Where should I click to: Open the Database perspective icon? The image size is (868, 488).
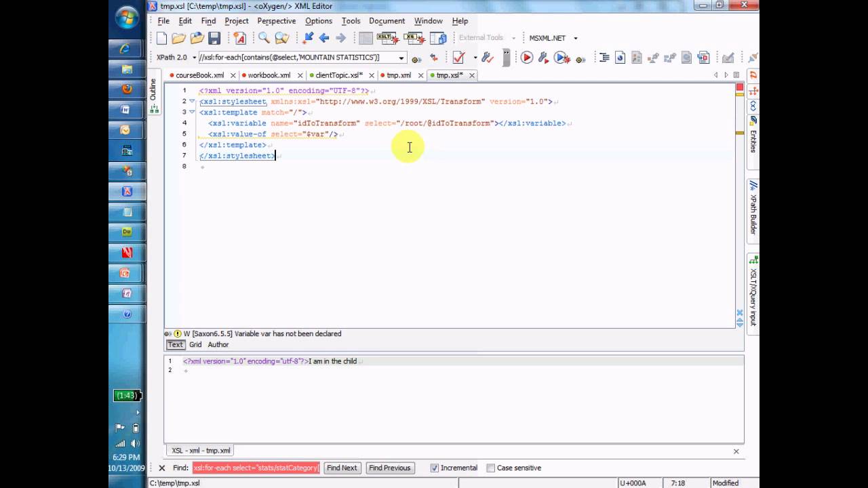(438, 38)
